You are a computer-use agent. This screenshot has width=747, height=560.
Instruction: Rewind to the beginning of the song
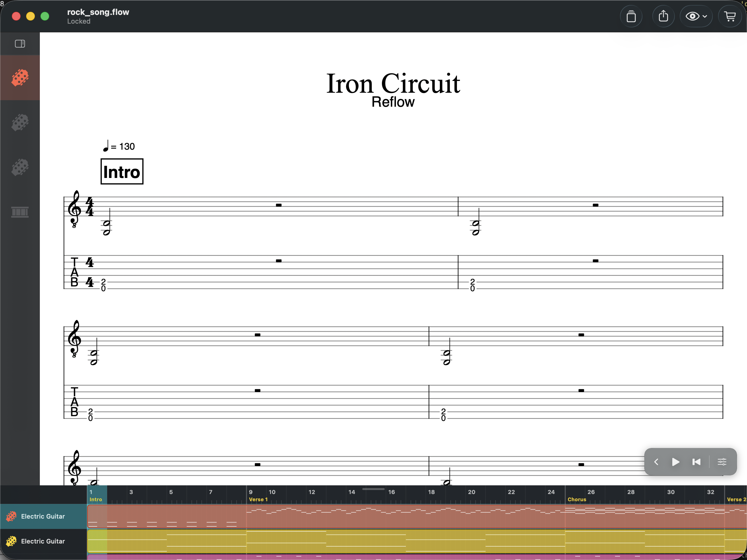point(696,462)
